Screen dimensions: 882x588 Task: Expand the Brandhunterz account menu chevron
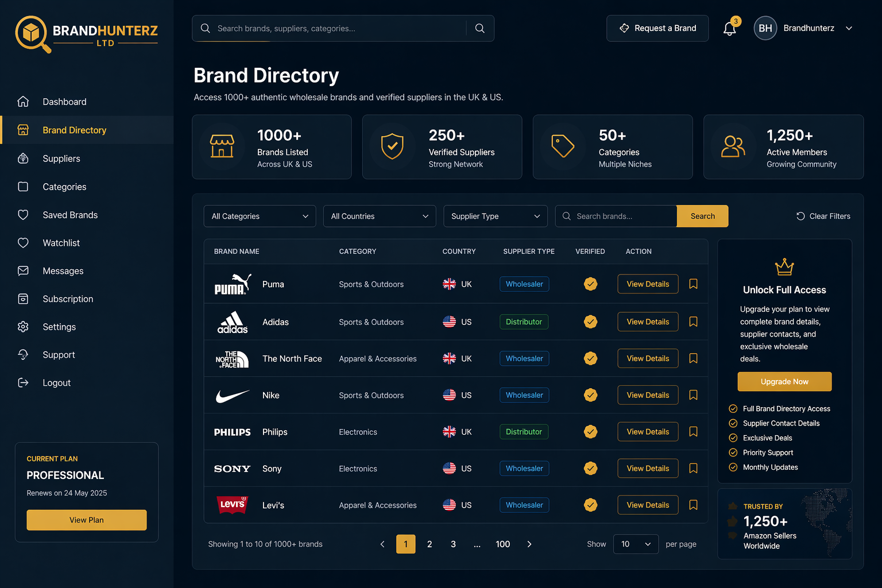[x=849, y=28]
